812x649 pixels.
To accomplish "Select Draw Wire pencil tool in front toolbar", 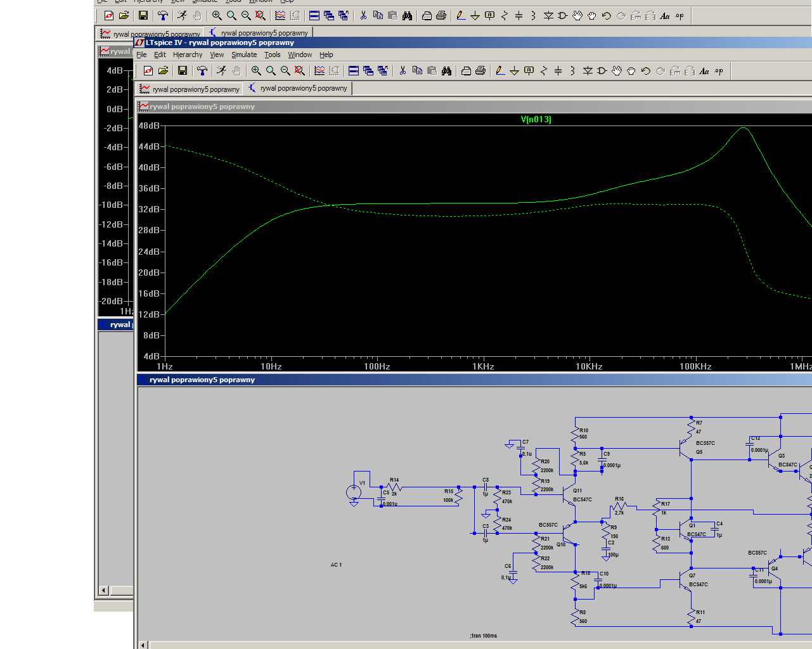I will [x=500, y=71].
